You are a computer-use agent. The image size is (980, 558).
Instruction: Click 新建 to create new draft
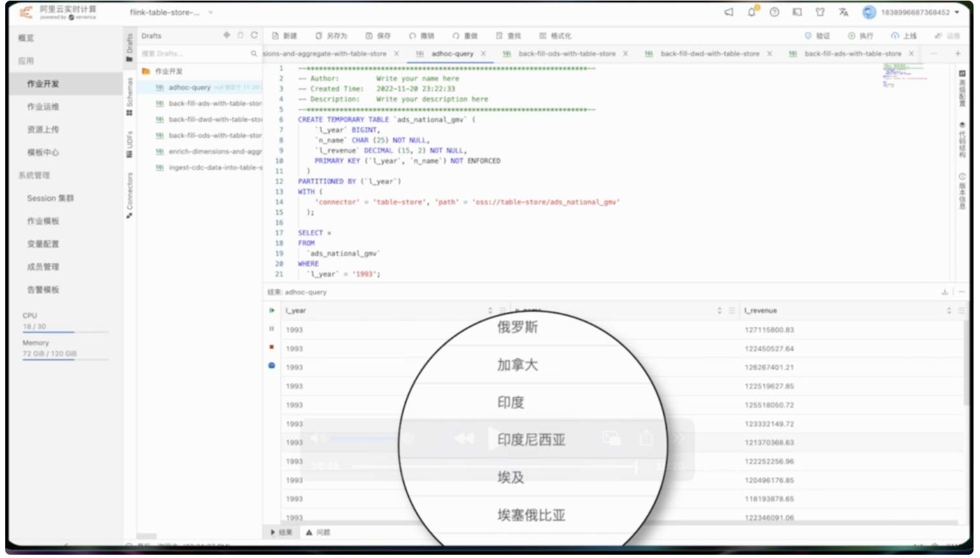tap(284, 36)
